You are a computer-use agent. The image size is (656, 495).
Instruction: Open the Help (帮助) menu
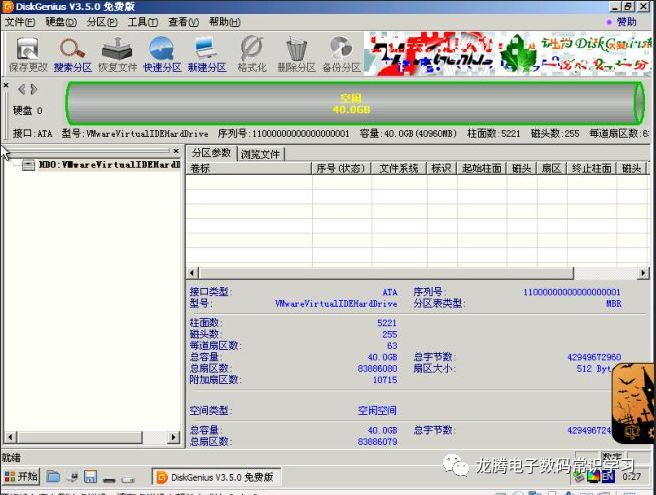click(x=225, y=22)
